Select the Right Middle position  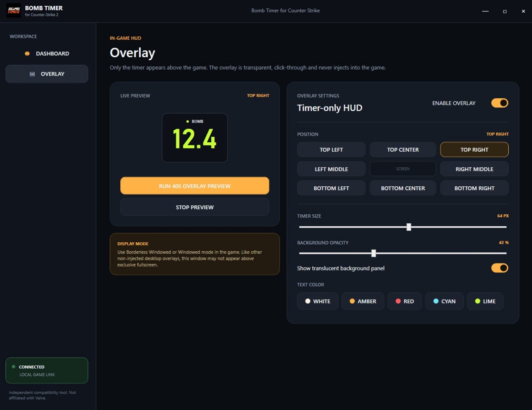coord(474,169)
